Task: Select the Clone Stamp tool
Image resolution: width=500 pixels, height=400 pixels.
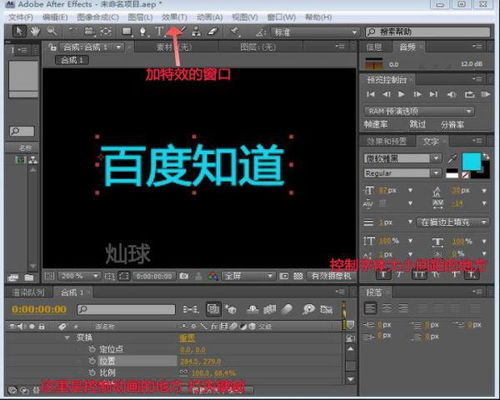Action: [197, 32]
